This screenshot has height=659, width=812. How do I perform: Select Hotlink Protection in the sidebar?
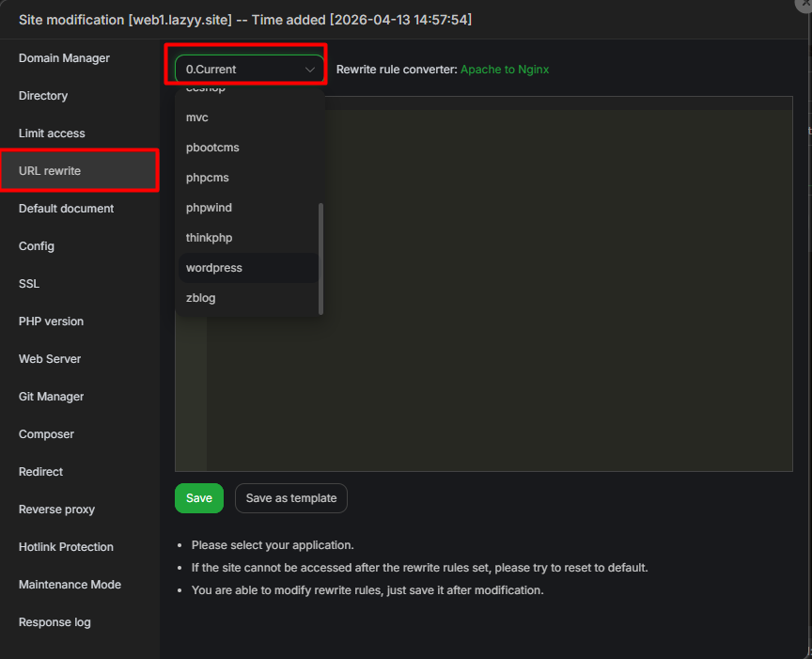(x=66, y=547)
